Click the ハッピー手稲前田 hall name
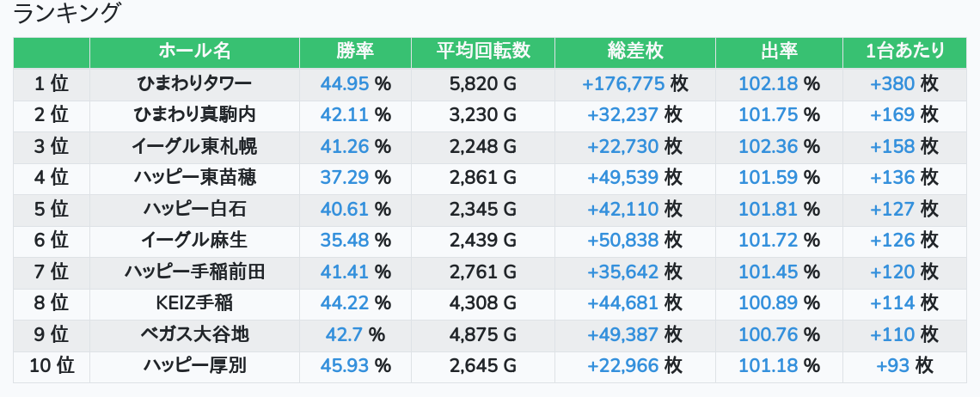This screenshot has width=980, height=397. pyautogui.click(x=194, y=272)
